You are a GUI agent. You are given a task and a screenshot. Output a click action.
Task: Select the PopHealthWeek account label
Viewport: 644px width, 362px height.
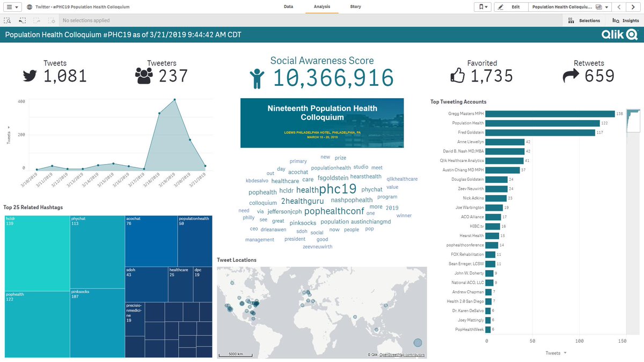tap(470, 329)
